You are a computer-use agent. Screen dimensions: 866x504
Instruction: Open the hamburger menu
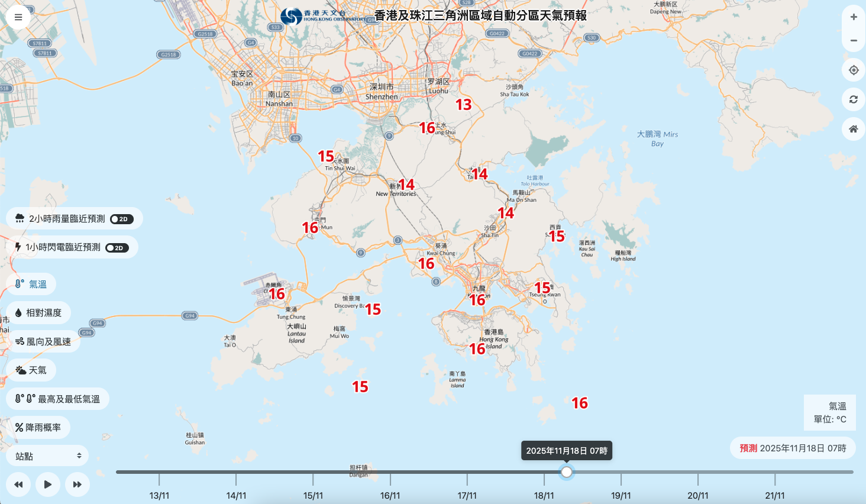(18, 17)
